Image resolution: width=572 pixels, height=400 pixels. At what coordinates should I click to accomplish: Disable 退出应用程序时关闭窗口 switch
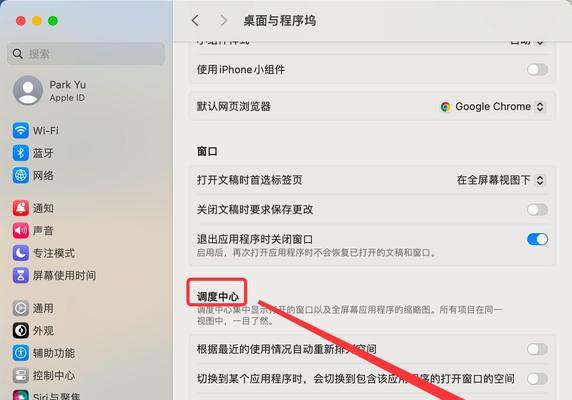click(x=537, y=239)
